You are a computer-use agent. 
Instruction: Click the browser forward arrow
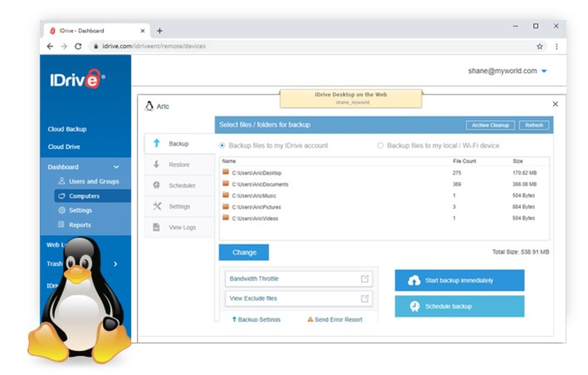tap(64, 46)
